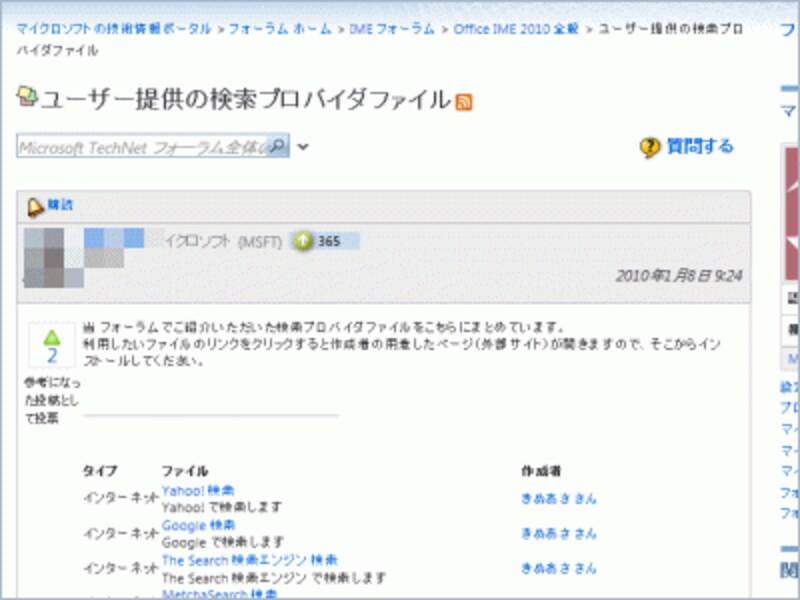Click the text Yahoo! で検索します
The image size is (800, 600).
(221, 507)
